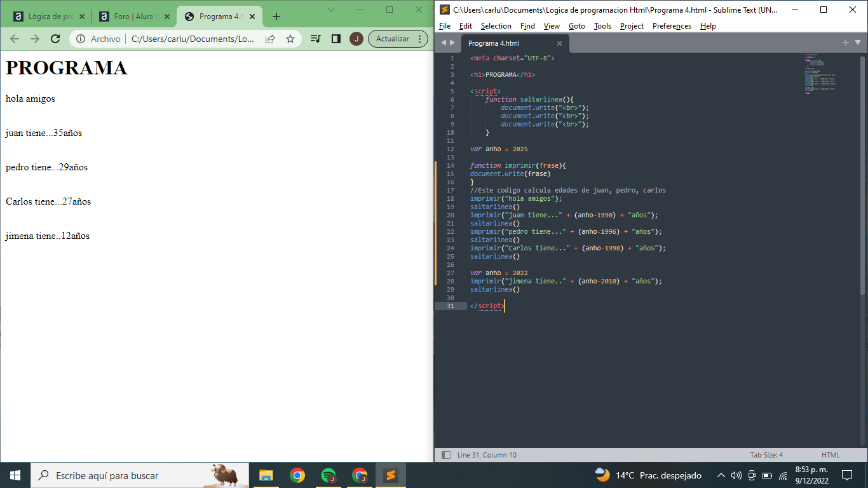
Task: Open the Preferences menu
Action: [x=672, y=26]
